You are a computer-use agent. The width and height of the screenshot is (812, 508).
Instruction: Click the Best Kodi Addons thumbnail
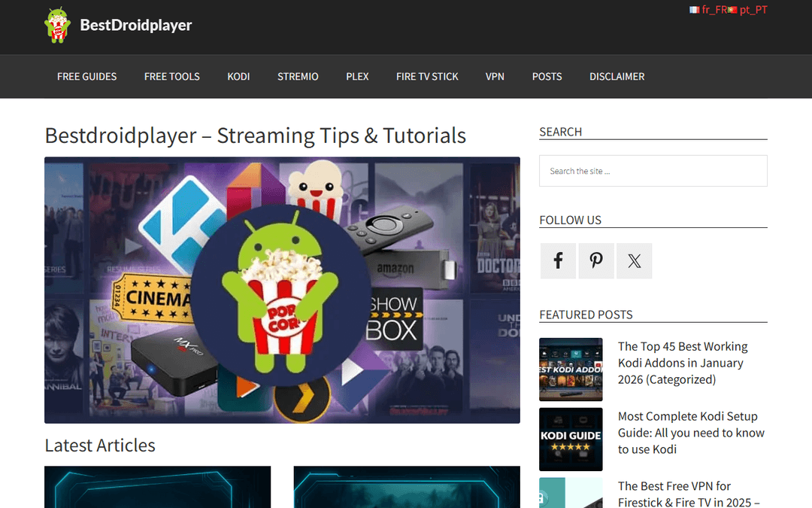[x=571, y=370]
